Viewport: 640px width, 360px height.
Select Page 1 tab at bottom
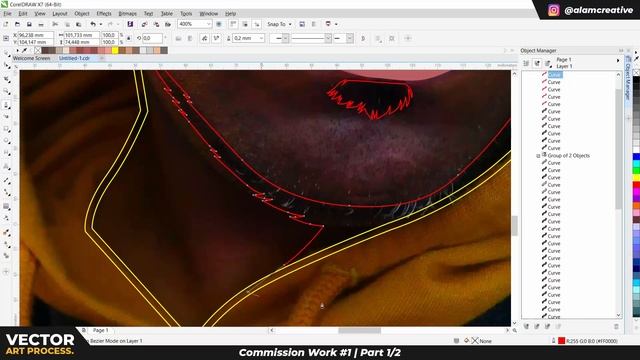(x=100, y=330)
